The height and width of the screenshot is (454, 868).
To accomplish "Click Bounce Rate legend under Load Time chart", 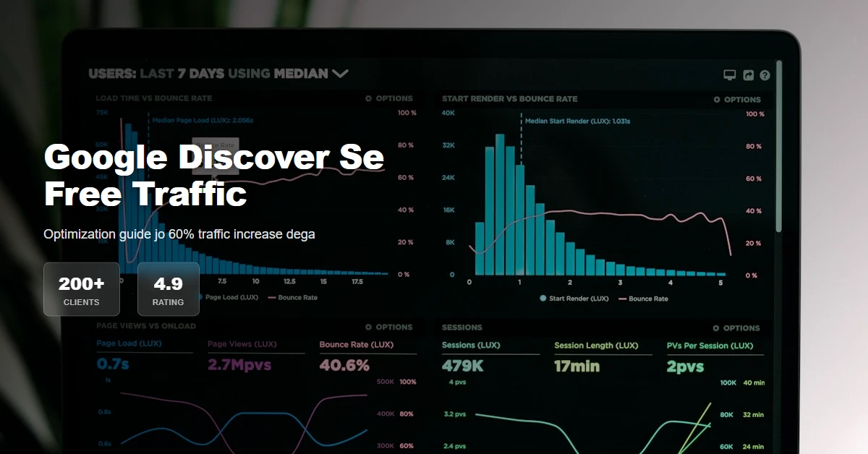I will pyautogui.click(x=292, y=297).
